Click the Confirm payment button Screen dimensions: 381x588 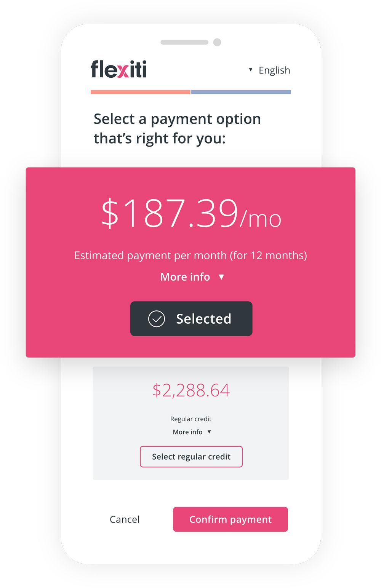[230, 519]
